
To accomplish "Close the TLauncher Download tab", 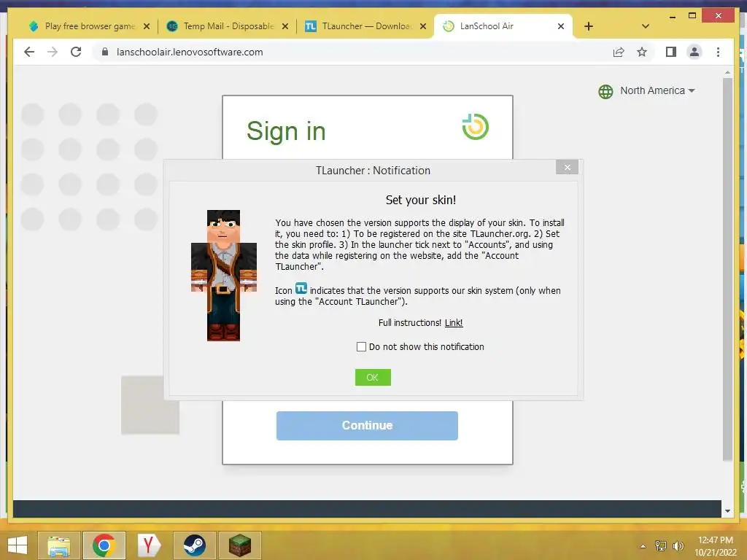I will click(422, 26).
